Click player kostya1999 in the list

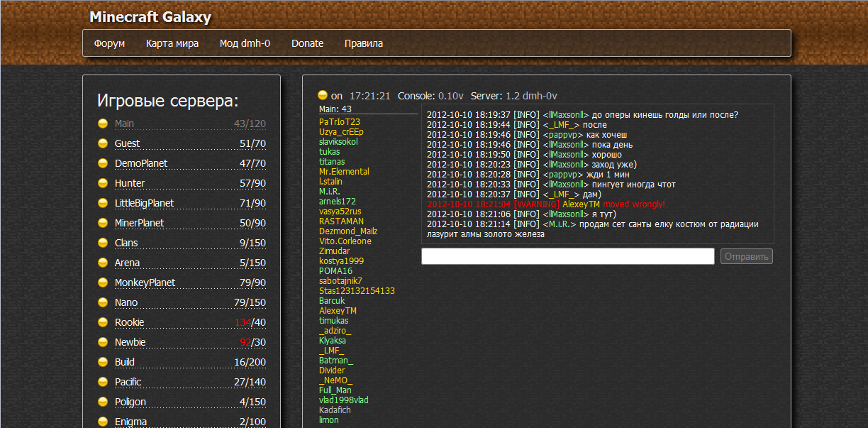tap(341, 261)
